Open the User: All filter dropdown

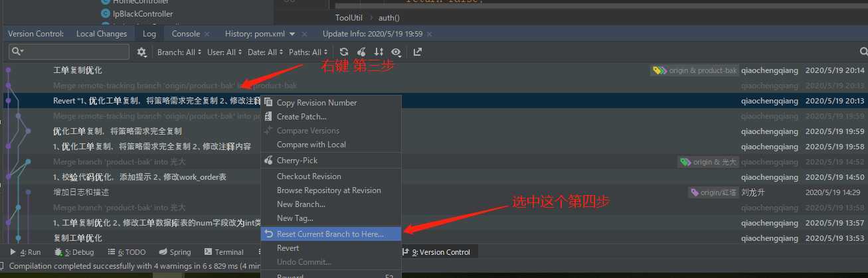(x=224, y=52)
